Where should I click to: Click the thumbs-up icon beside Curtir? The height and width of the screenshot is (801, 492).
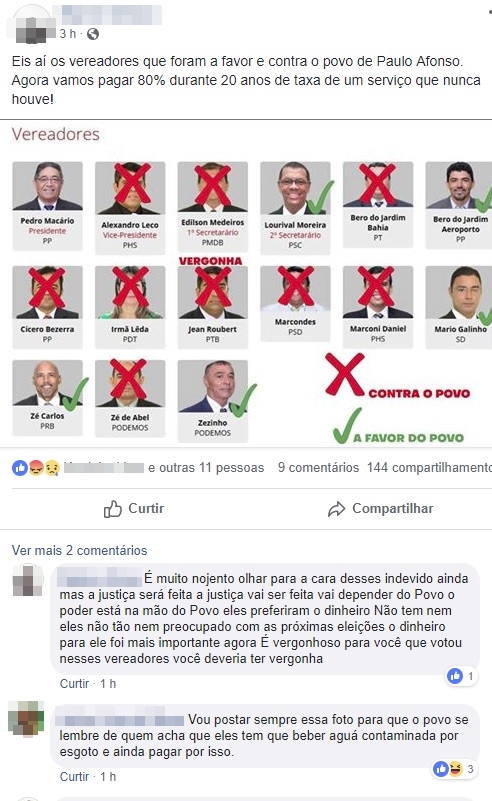[x=113, y=508]
